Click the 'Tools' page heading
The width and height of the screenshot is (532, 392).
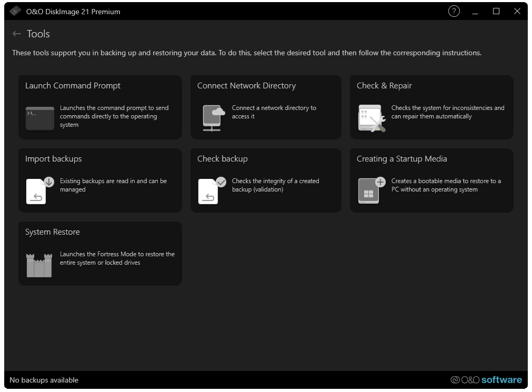(x=38, y=34)
